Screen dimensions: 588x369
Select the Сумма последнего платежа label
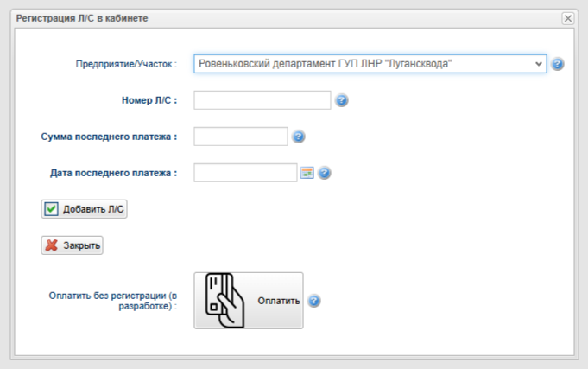pyautogui.click(x=109, y=137)
